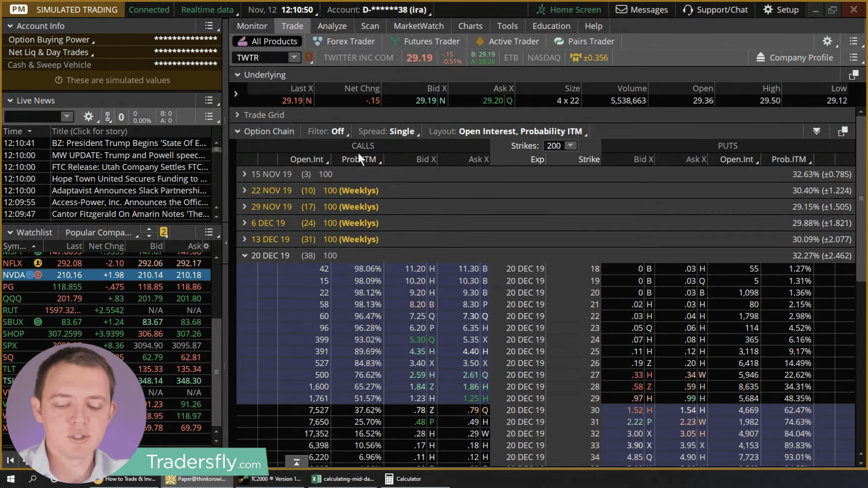Click the symbol row menu icon

(854, 57)
